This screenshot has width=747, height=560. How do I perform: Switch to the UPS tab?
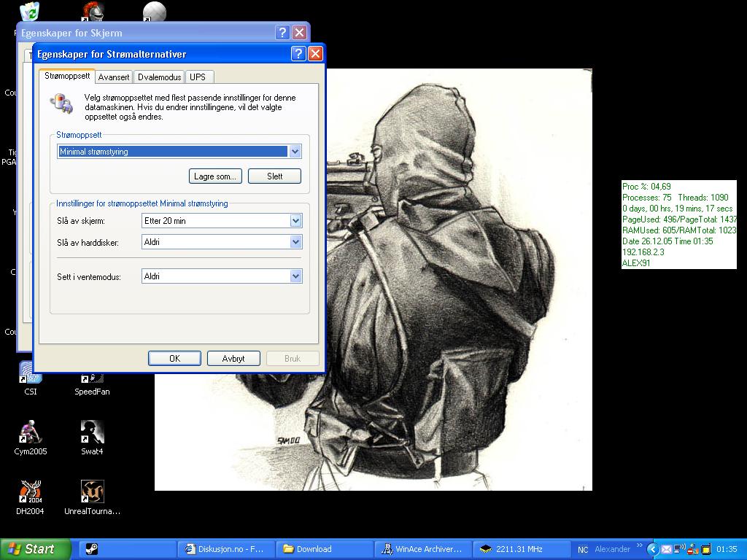click(x=198, y=77)
